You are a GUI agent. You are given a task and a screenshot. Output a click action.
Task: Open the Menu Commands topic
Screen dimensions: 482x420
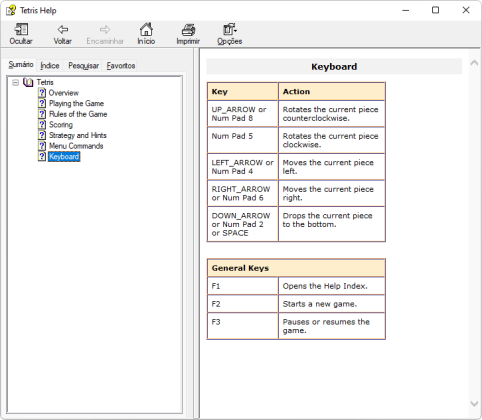pos(76,146)
